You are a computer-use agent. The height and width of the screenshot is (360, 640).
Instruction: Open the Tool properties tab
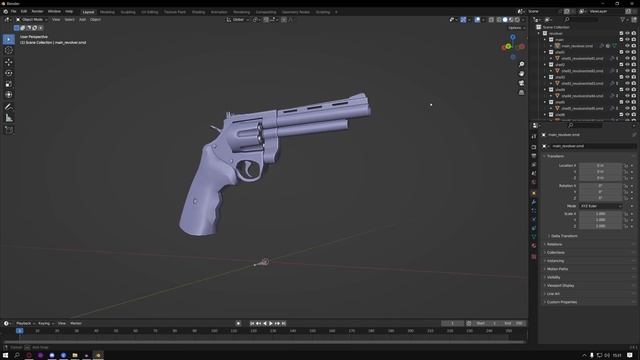534,136
